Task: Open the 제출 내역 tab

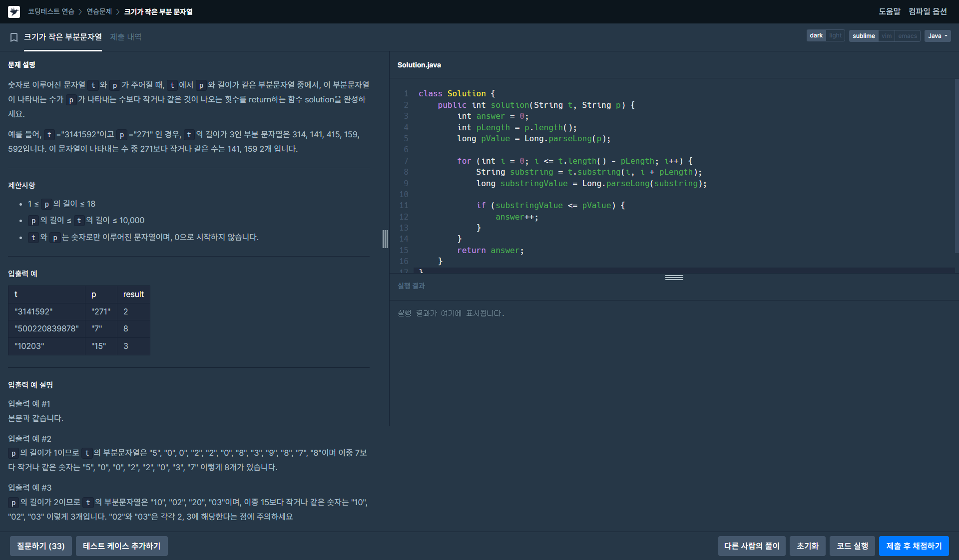Action: click(126, 37)
